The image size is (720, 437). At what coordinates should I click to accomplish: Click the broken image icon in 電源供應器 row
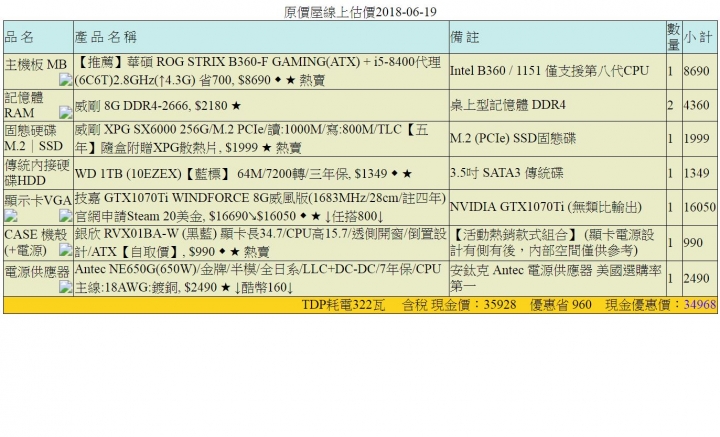pos(65,287)
